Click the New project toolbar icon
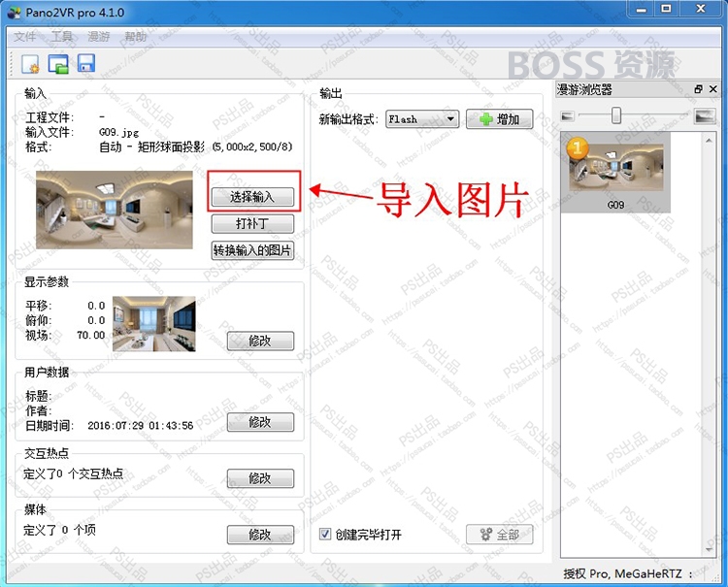This screenshot has height=587, width=728. pos(30,64)
